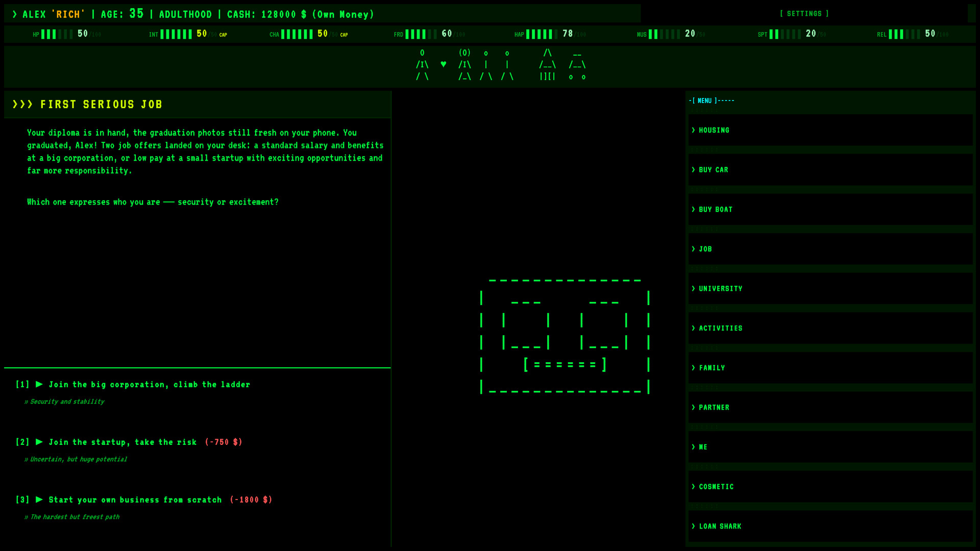Click the ASCII house icon
980x551 pixels.
click(x=547, y=65)
